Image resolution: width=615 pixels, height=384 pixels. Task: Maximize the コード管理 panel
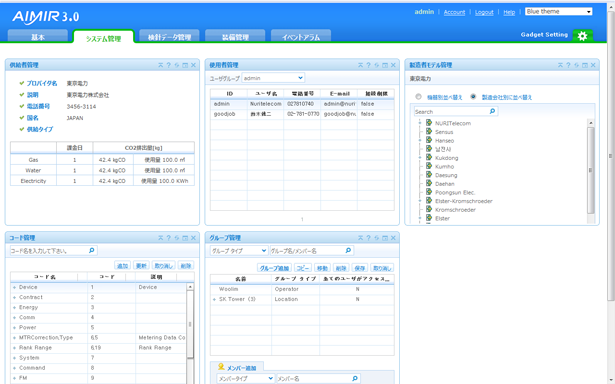[x=185, y=238]
